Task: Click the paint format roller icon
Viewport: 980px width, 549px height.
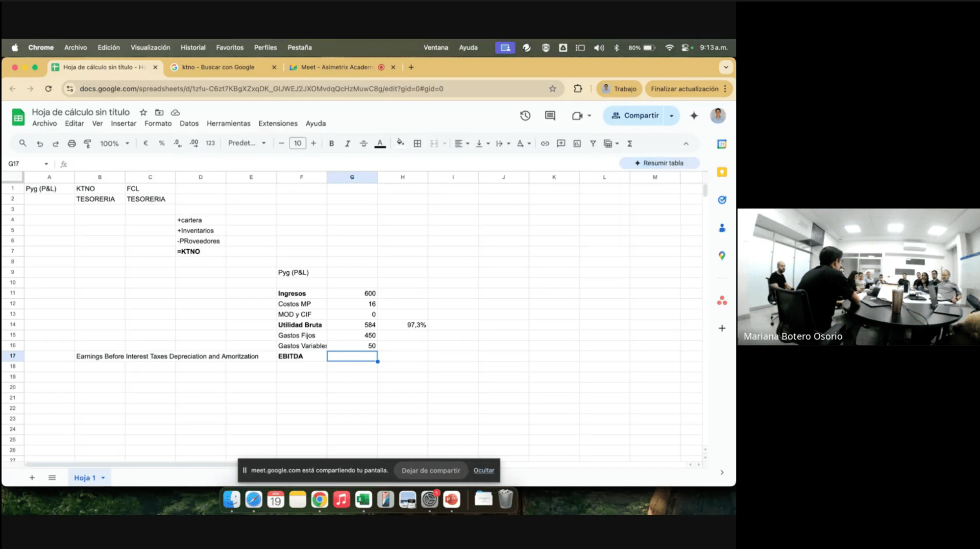Action: [x=88, y=143]
